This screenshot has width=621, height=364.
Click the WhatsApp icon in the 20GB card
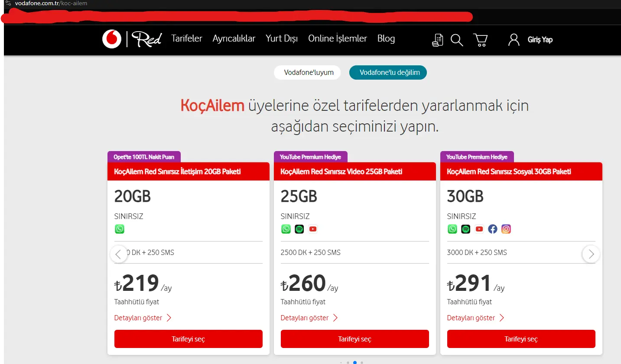point(120,229)
